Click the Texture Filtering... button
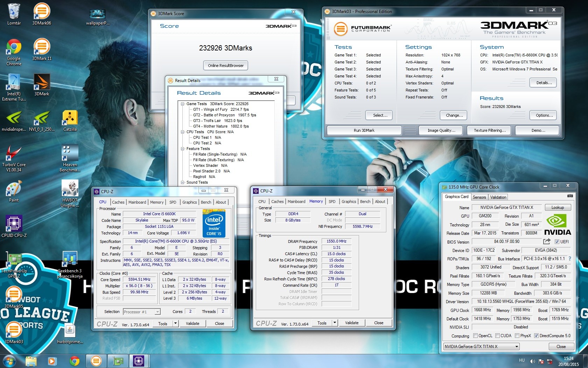The width and height of the screenshot is (588, 368). click(490, 130)
